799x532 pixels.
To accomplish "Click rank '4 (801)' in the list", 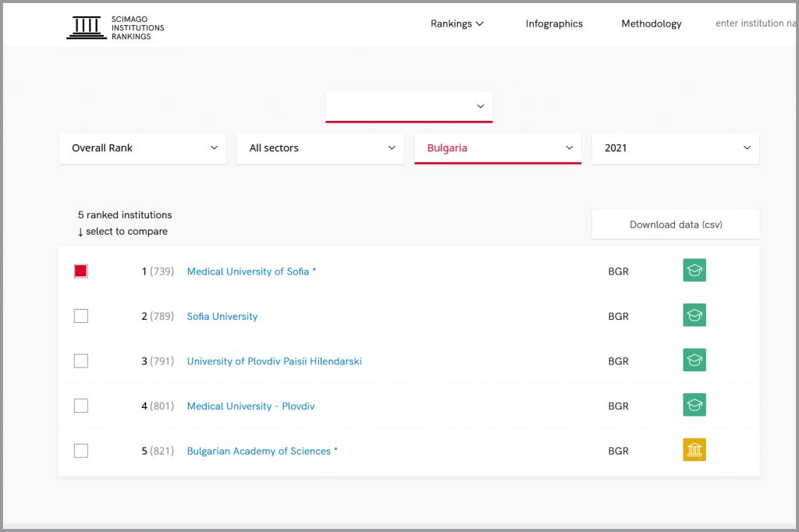I will [158, 406].
